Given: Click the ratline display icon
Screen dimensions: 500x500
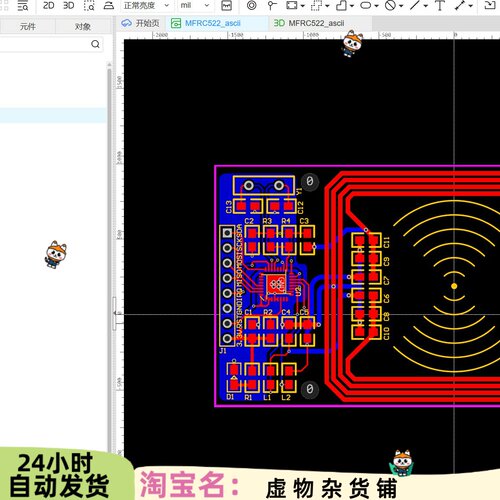Looking at the screenshot, I should point(227,5).
